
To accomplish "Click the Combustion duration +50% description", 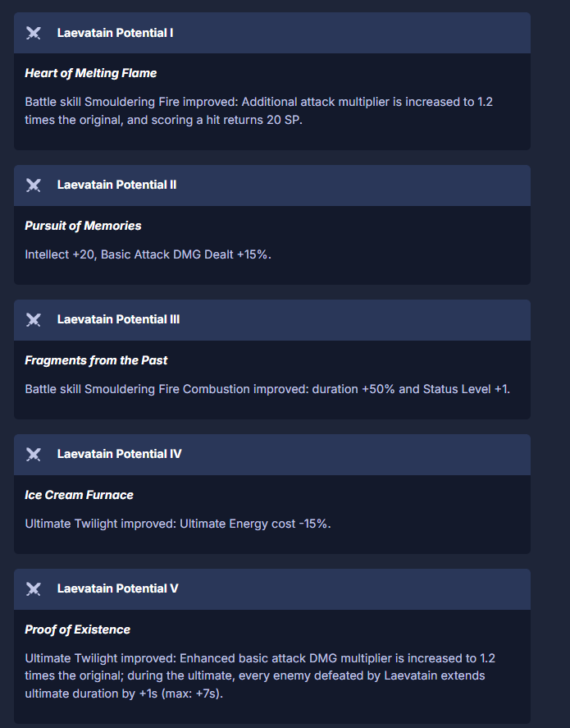I will (267, 389).
